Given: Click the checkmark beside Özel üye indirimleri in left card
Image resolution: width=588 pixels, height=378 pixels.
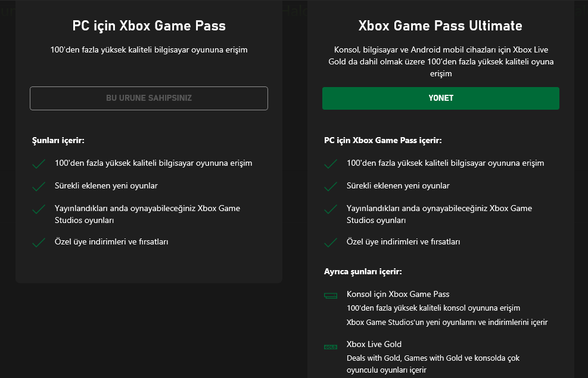Looking at the screenshot, I should click(39, 243).
